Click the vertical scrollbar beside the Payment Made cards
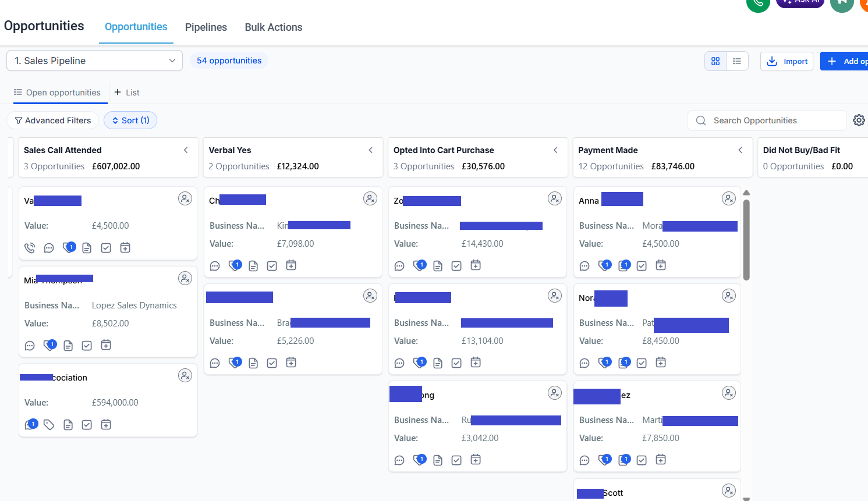Screen dimensions: 868x501 tap(746, 240)
